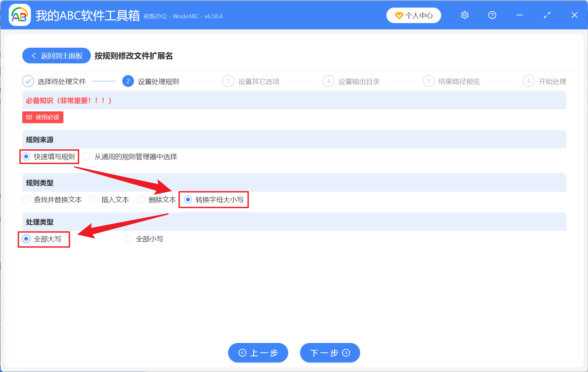This screenshot has height=372, width=588.
Task: Select 全部大写 processing type
Action: pos(42,239)
